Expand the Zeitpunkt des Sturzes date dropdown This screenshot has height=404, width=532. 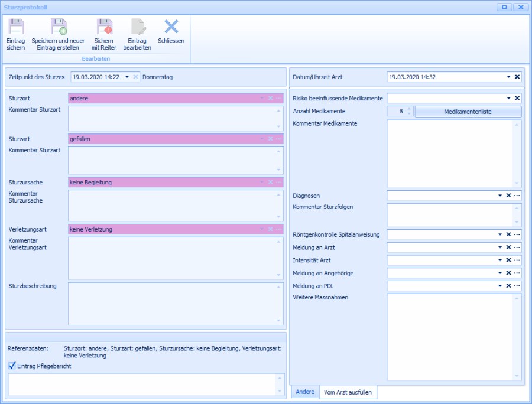point(127,77)
